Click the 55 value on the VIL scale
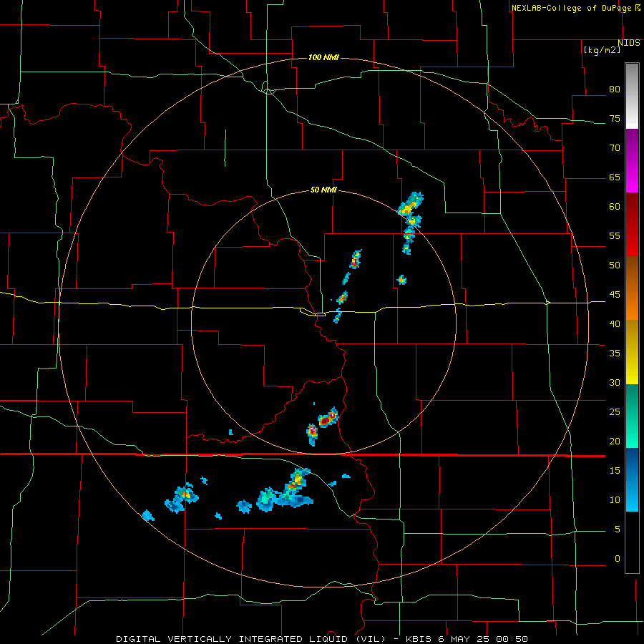Image resolution: width=644 pixels, height=644 pixels. [x=615, y=235]
